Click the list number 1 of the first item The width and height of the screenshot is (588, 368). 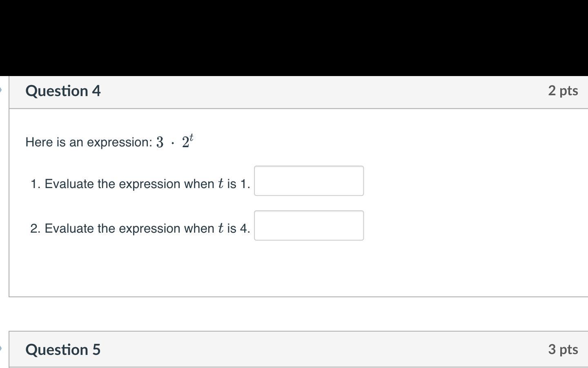pyautogui.click(x=34, y=184)
